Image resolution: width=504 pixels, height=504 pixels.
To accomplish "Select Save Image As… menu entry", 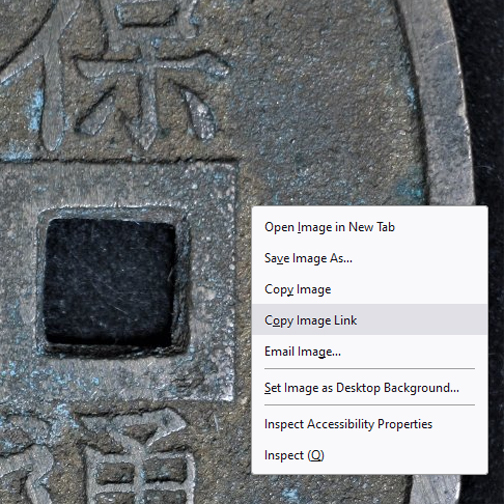I will pyautogui.click(x=370, y=258).
